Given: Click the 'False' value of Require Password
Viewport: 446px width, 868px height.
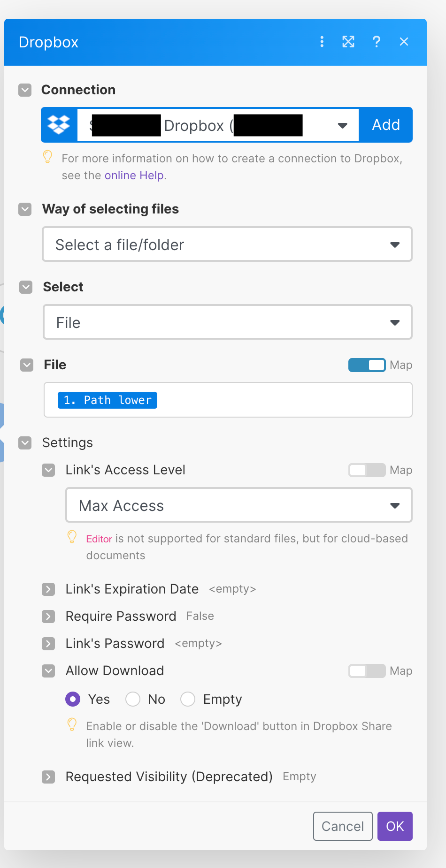Looking at the screenshot, I should (x=200, y=616).
